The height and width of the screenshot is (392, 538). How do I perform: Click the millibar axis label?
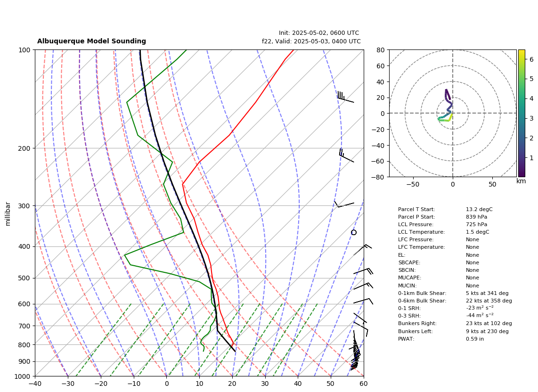(x=8, y=214)
